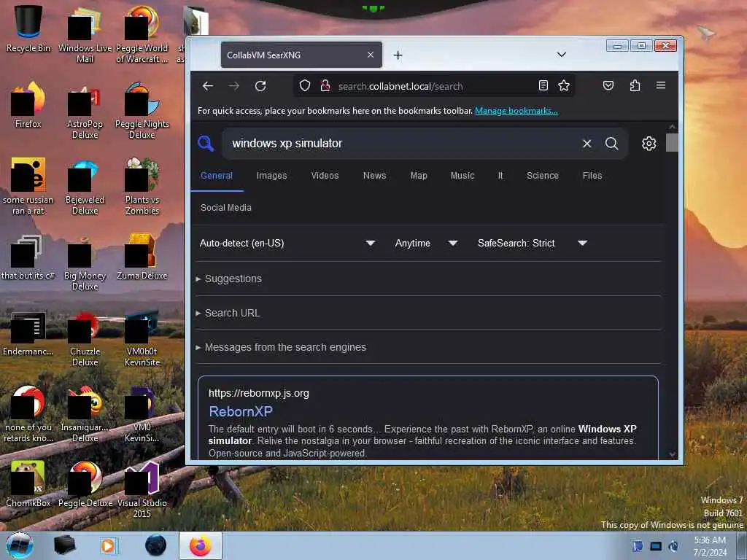Open the SafeSearch: Strict dropdown
The height and width of the screenshot is (560, 747).
click(x=532, y=244)
